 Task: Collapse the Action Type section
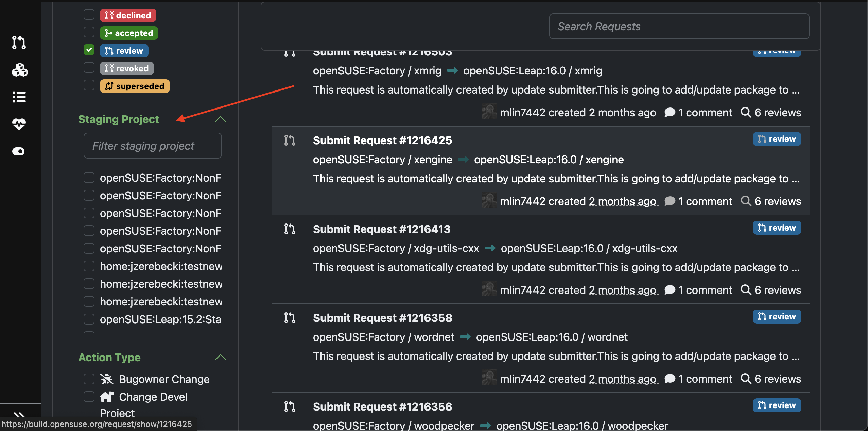point(220,358)
